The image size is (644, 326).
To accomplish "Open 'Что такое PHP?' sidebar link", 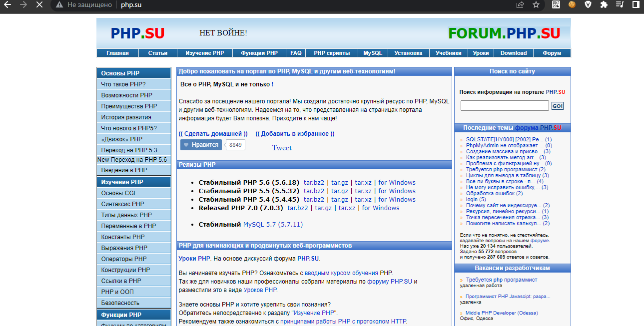I will click(123, 84).
